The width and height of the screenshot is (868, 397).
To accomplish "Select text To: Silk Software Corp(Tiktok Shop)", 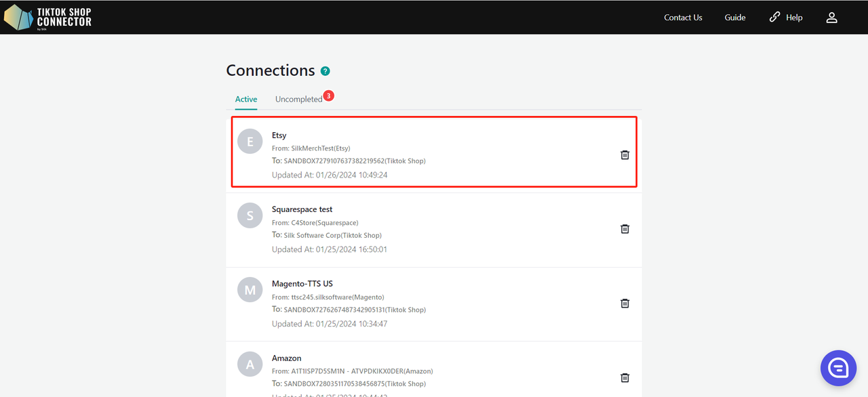I will (327, 235).
